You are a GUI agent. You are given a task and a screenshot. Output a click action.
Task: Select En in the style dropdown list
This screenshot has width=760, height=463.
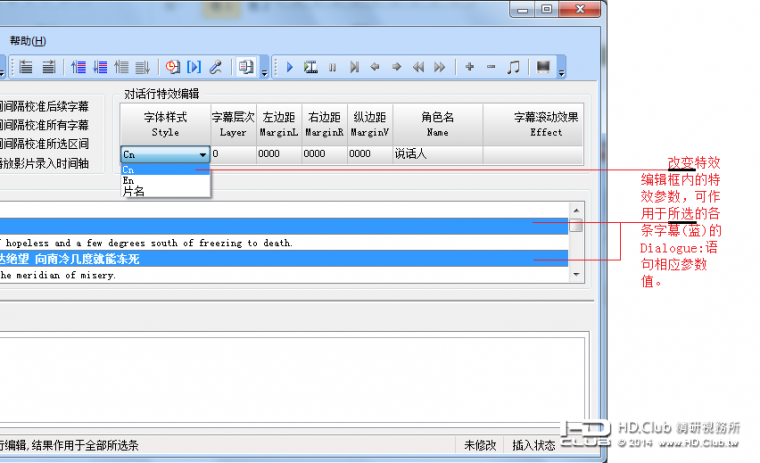coord(165,180)
